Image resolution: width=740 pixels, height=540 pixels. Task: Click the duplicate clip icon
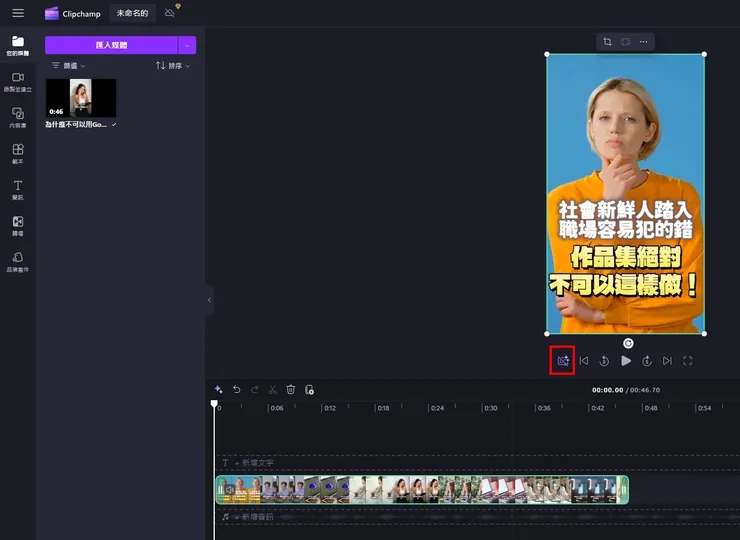click(309, 389)
